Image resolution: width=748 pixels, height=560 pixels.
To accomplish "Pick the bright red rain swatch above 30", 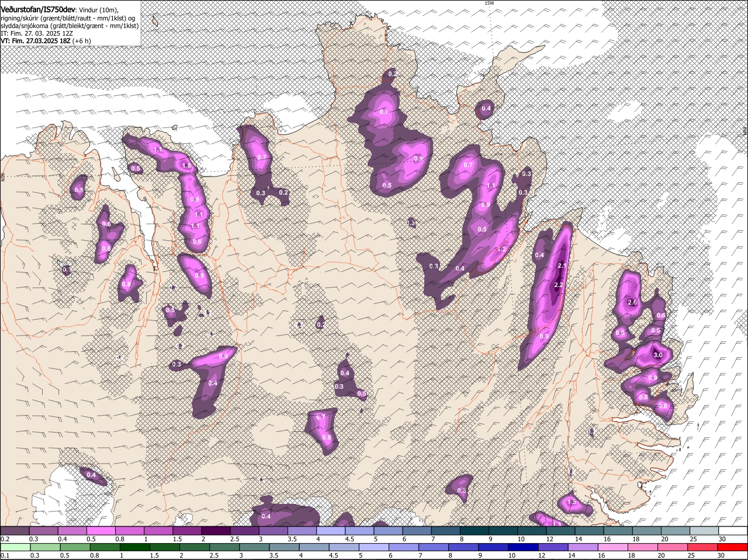I will pyautogui.click(x=733, y=547).
